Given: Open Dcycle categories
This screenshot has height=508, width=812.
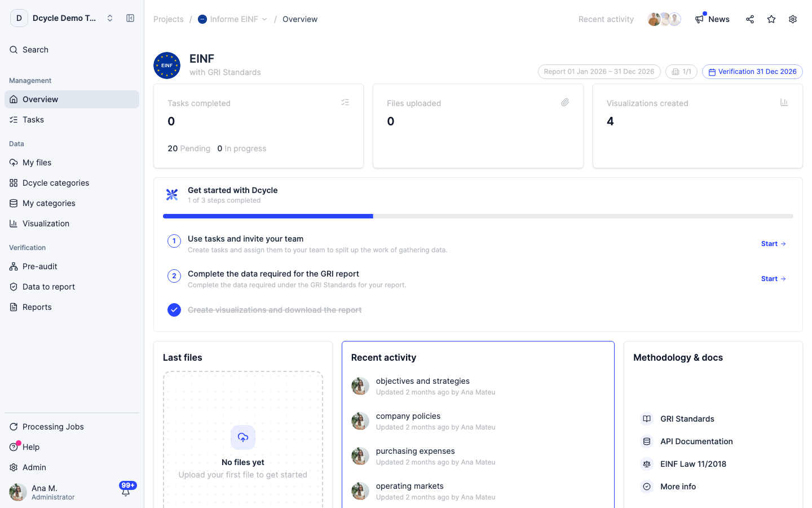Looking at the screenshot, I should [x=72, y=183].
